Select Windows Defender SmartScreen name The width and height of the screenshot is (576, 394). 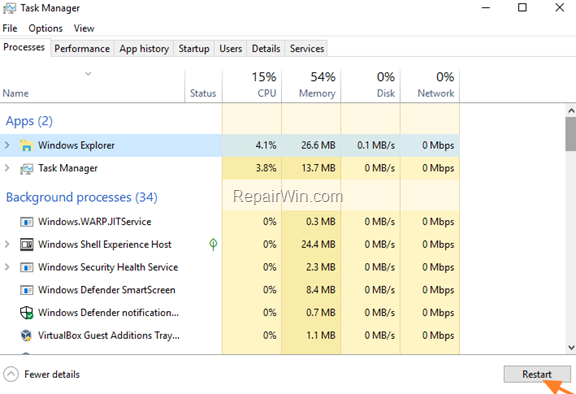click(107, 290)
